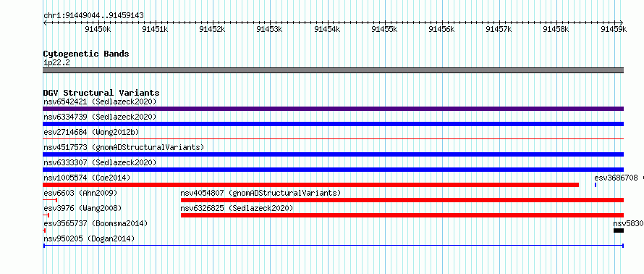Click the 91454k ruler tick label
This screenshot has height=274, width=644.
point(327,29)
